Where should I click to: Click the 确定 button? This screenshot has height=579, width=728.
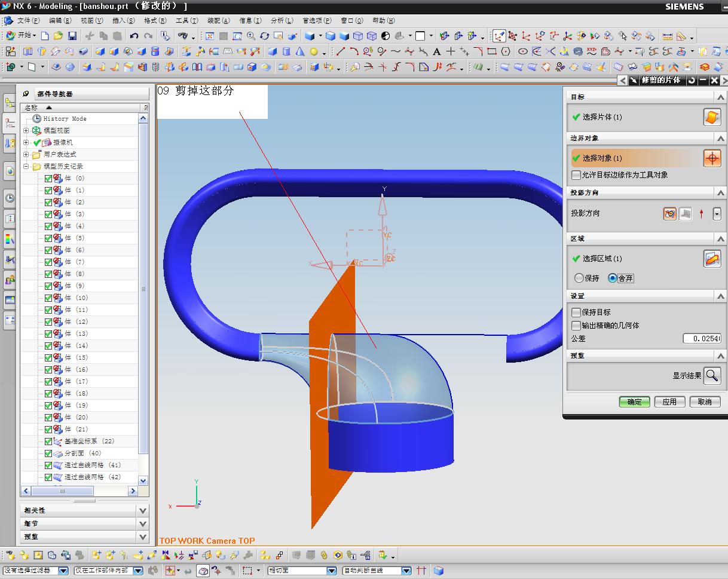(634, 402)
